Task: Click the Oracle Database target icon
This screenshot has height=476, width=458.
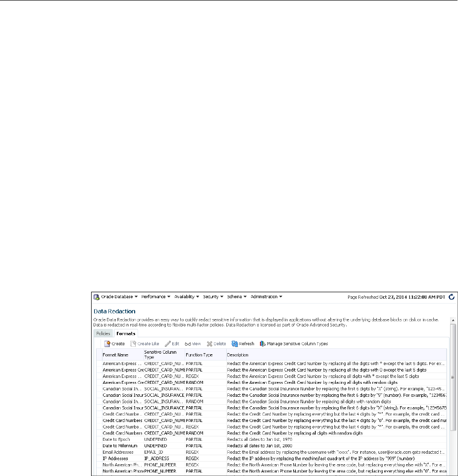Action: point(97,297)
